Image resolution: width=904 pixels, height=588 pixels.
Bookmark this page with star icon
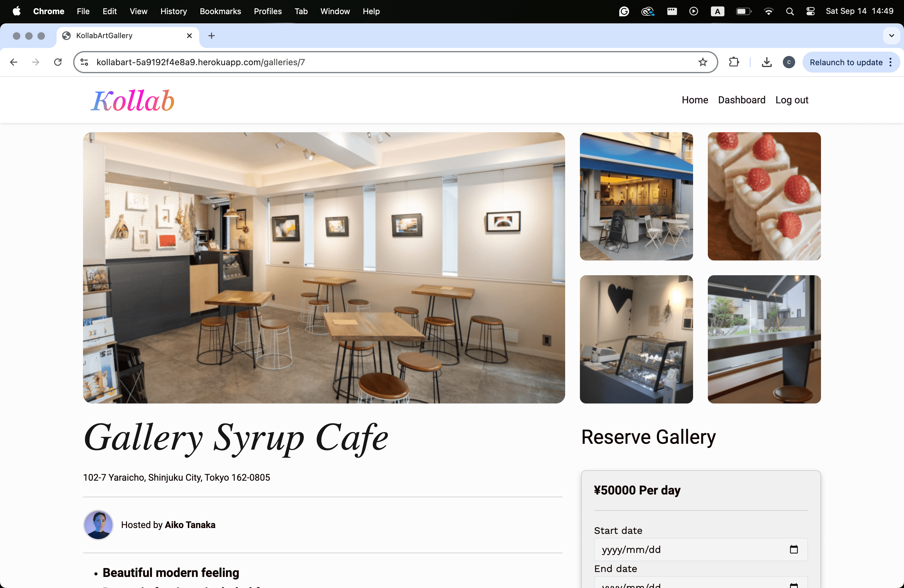pos(702,62)
